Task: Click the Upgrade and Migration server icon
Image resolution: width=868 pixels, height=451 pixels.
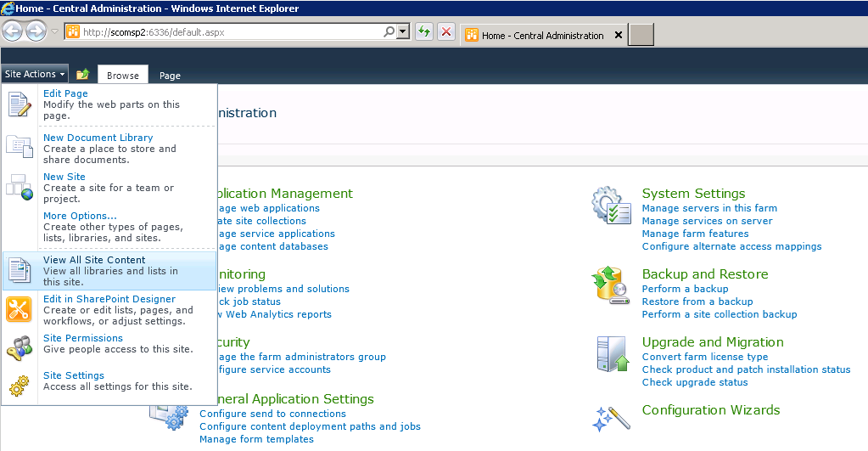Action: point(613,354)
